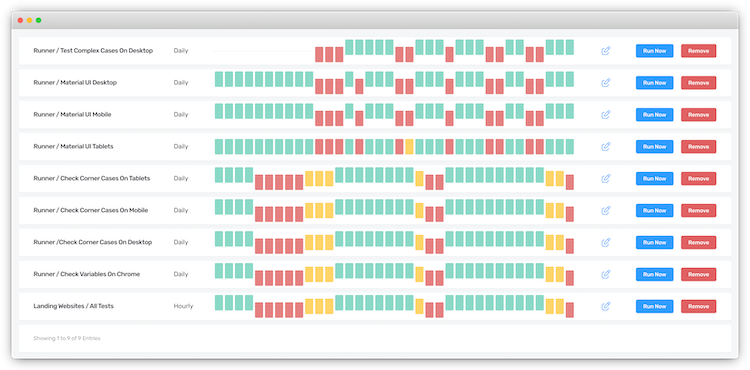750x370 pixels.
Task: Edit the Check Variables On Chrome row
Action: 606,274
